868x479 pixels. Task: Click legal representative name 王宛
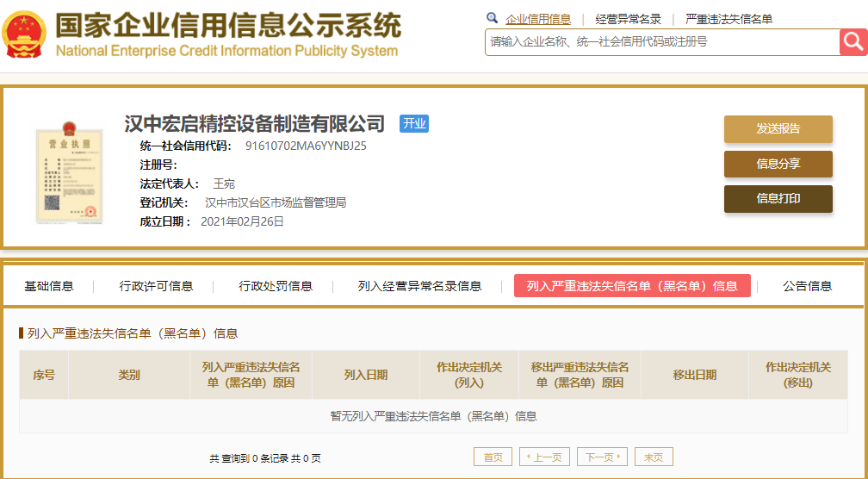tap(224, 184)
